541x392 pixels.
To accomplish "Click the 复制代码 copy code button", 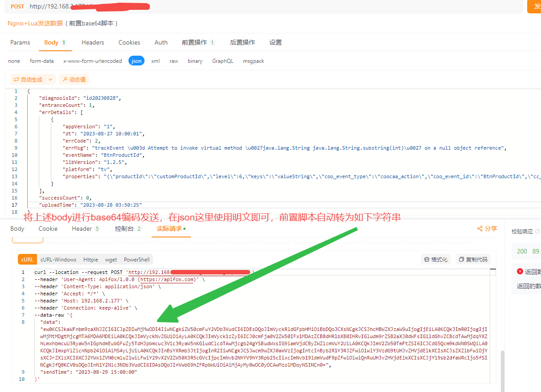I will 473,259.
